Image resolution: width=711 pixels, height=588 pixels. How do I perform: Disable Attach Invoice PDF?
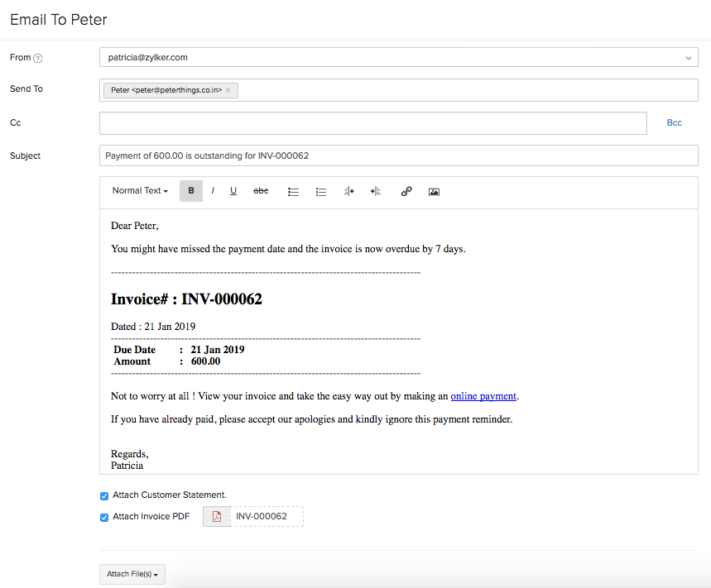pos(103,517)
